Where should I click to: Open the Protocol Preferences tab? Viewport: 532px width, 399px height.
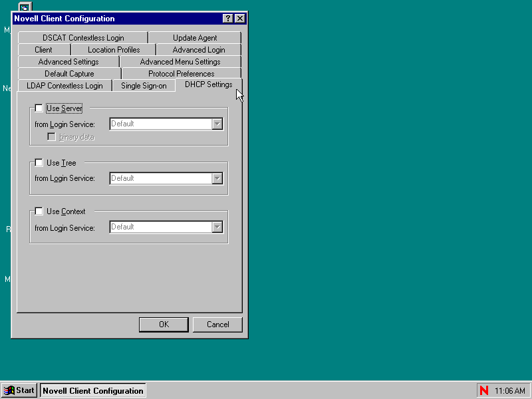(x=181, y=74)
